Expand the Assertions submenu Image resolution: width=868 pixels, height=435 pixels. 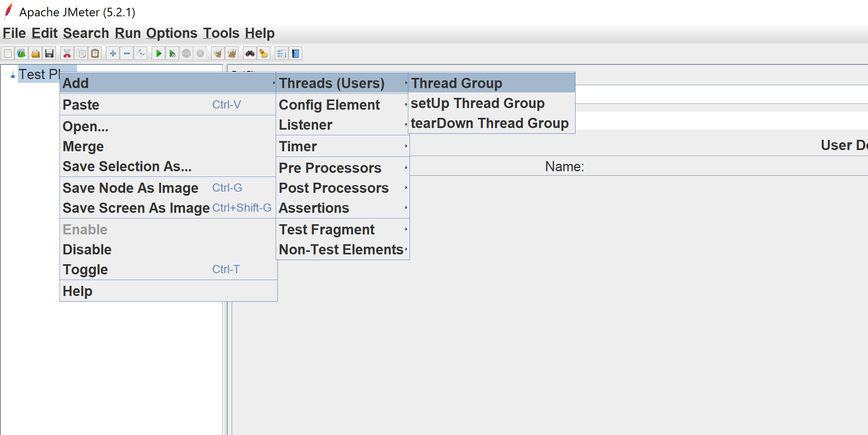pos(343,208)
